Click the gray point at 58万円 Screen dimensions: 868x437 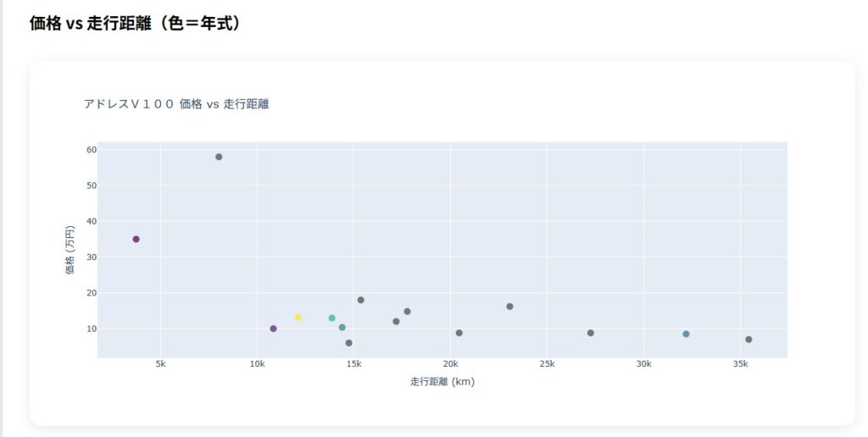[x=219, y=157]
